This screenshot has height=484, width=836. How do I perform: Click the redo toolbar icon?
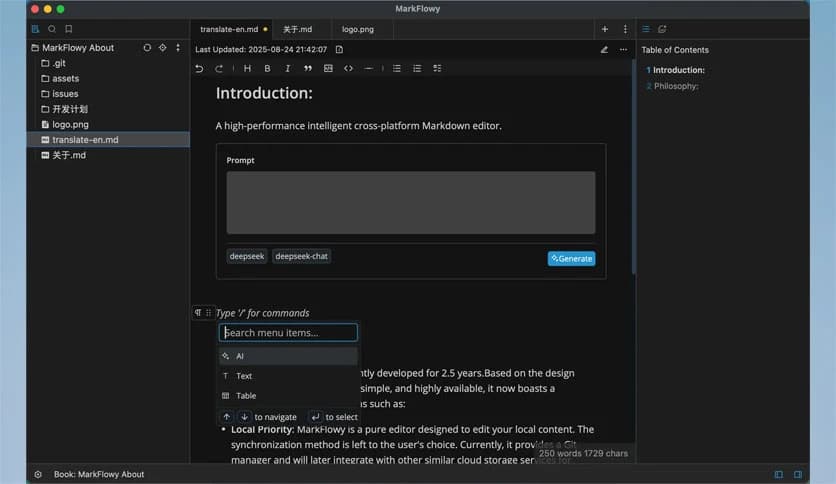click(219, 69)
